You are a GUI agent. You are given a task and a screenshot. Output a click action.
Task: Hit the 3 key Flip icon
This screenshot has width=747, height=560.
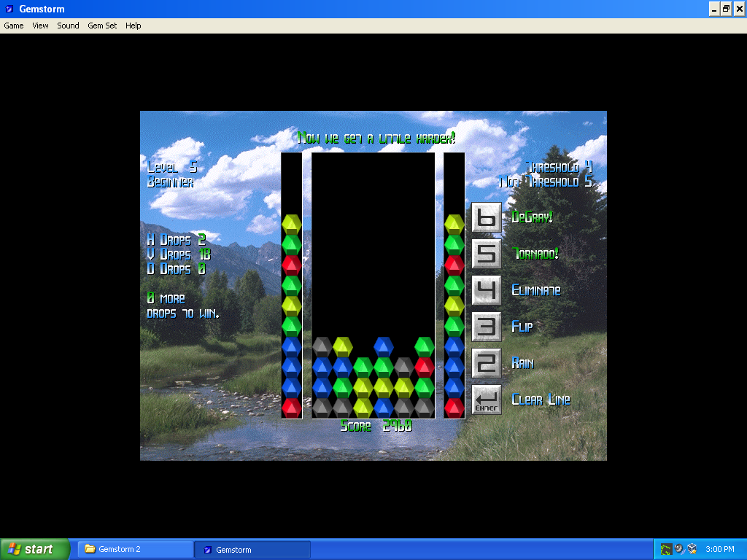487,327
